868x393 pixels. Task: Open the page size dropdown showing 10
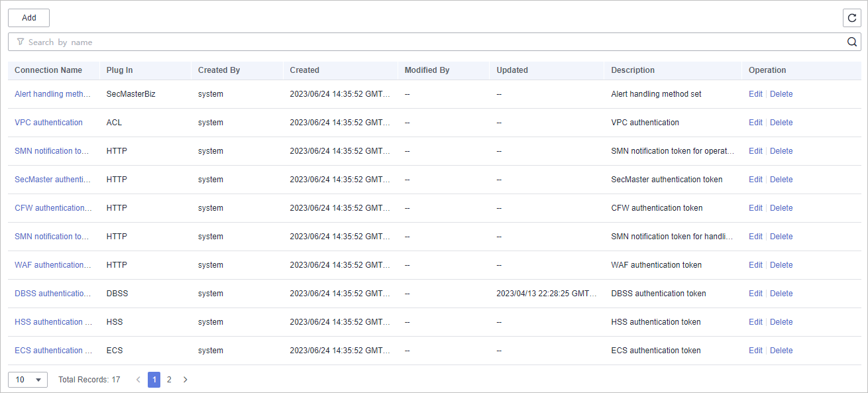click(x=28, y=380)
